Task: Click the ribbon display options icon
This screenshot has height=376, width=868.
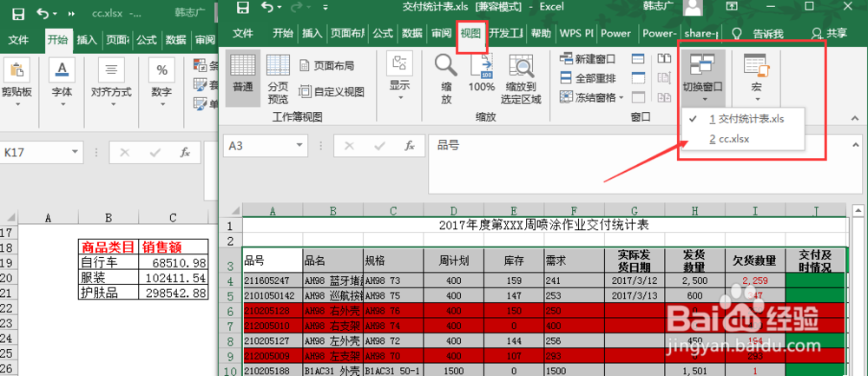Action: 733,7
